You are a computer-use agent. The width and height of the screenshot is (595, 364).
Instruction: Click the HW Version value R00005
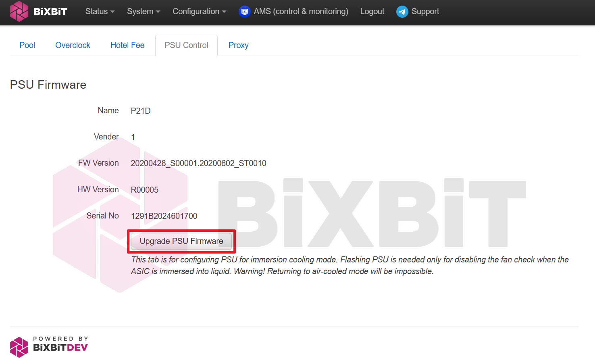tap(145, 190)
